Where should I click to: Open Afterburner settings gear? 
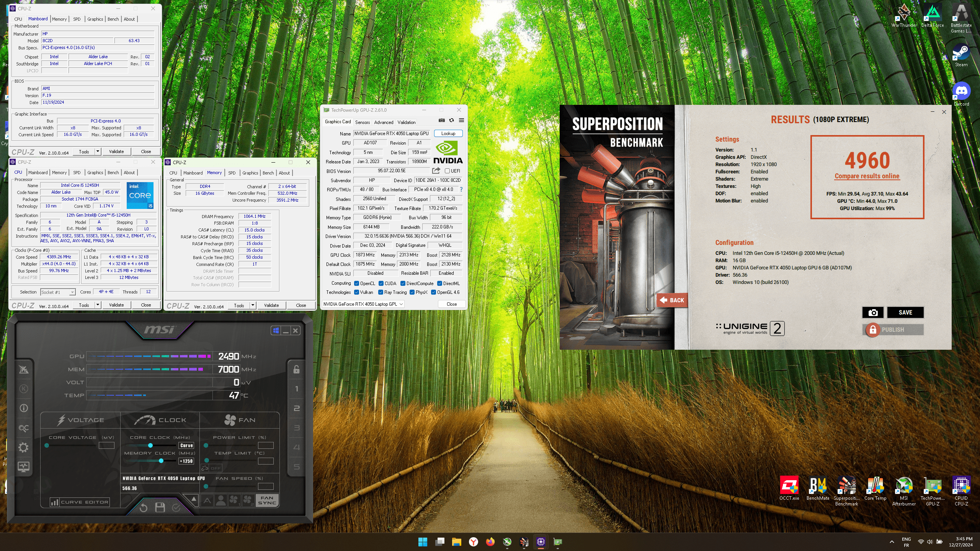coord(23,447)
